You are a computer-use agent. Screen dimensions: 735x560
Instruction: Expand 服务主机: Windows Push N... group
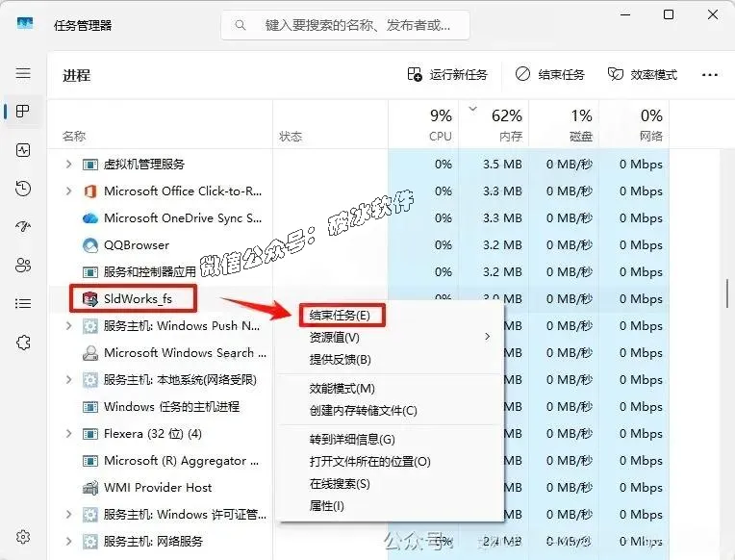(x=69, y=325)
